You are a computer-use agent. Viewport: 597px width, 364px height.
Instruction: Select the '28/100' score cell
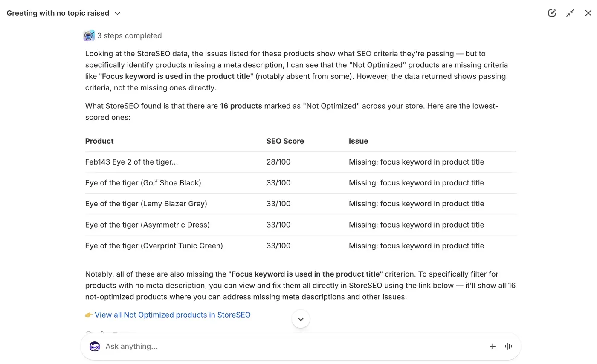tap(278, 162)
